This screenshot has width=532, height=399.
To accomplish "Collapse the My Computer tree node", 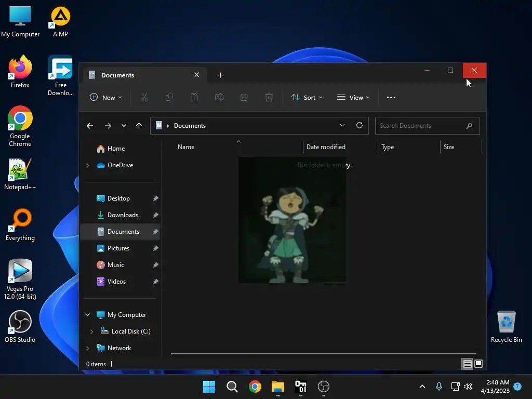I will (x=87, y=315).
